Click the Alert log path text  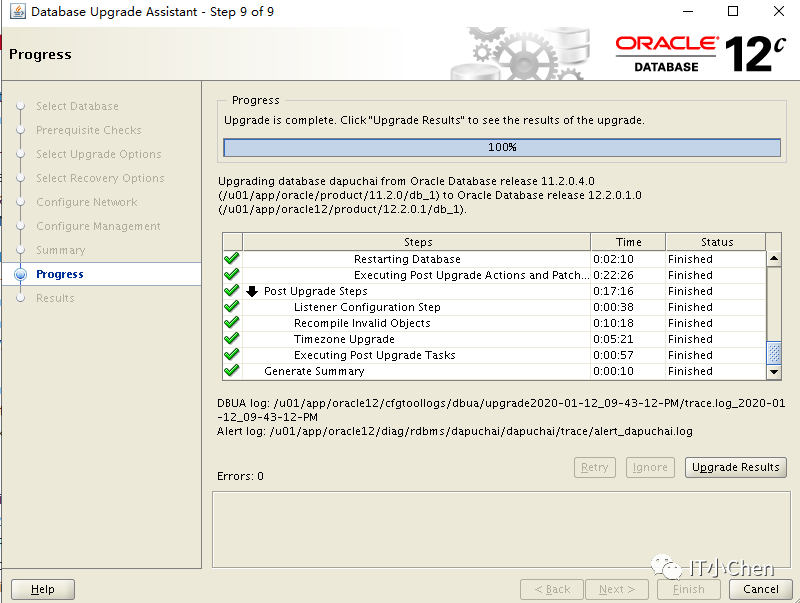pyautogui.click(x=455, y=431)
